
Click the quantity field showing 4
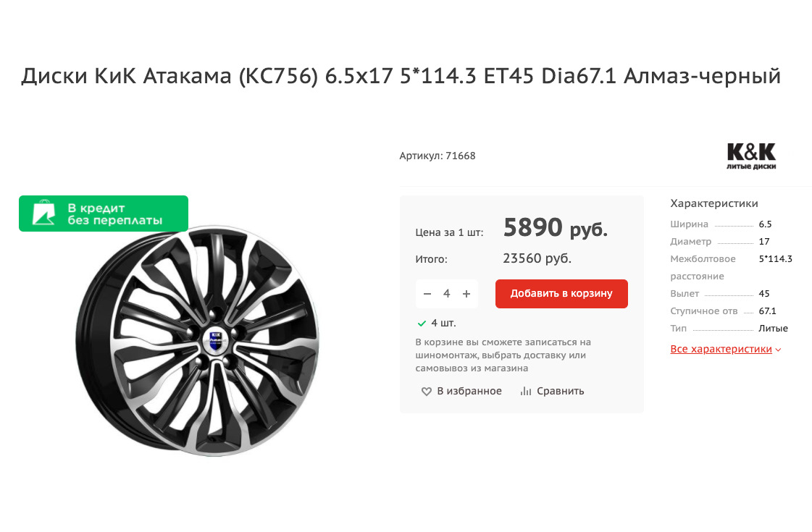447,294
